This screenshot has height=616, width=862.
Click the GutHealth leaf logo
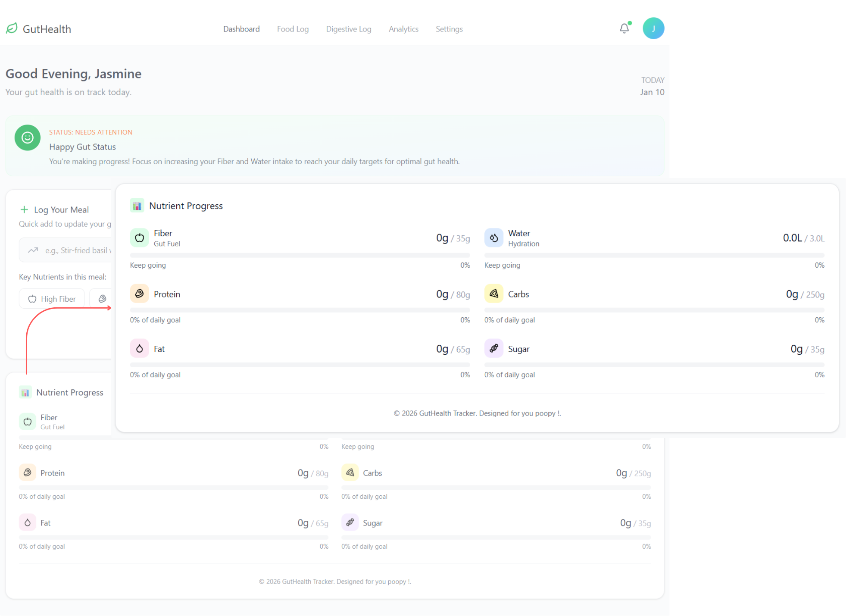pos(12,28)
